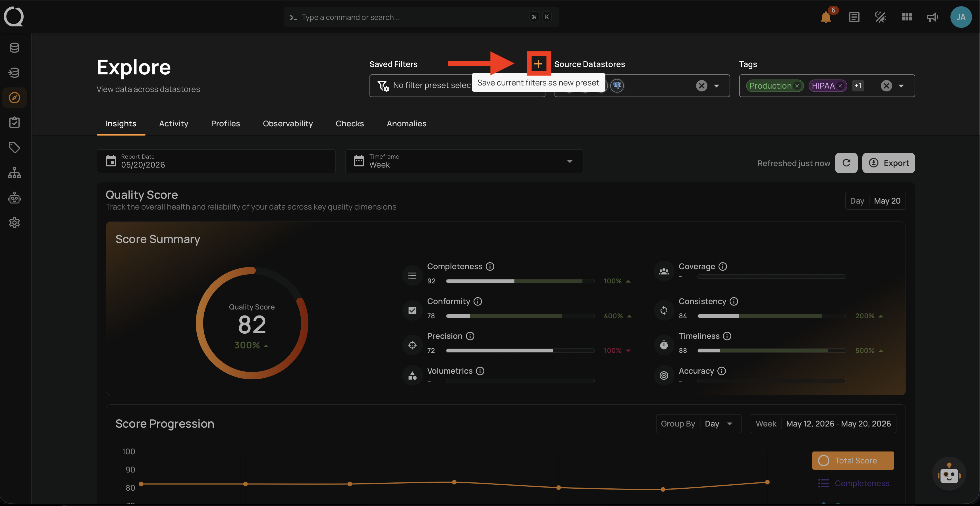Expand the Tags dropdown arrow
This screenshot has width=980, height=506.
tap(901, 86)
